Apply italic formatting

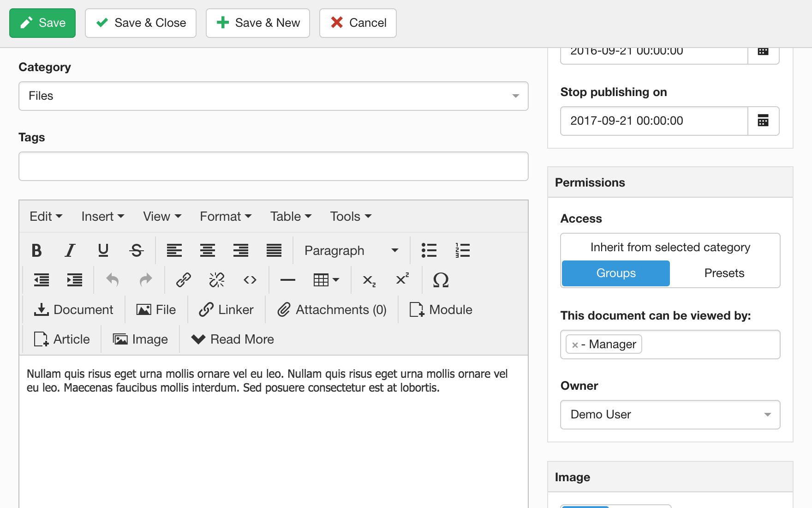coord(70,250)
